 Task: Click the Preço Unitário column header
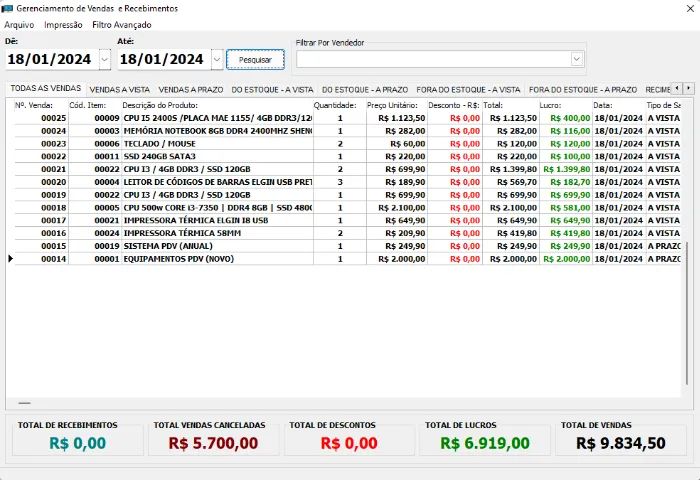coord(396,105)
